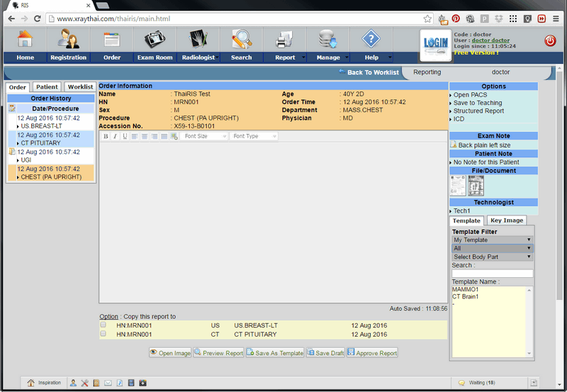This screenshot has width=567, height=392.
Task: Click the Save Draft button
Action: coord(325,353)
